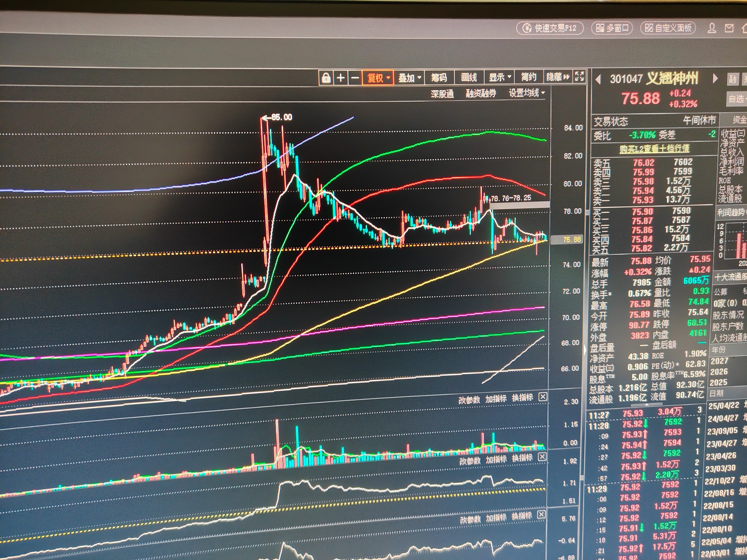Click 购买L2查看十档行情 link
This screenshot has width=747, height=560.
coord(654,149)
